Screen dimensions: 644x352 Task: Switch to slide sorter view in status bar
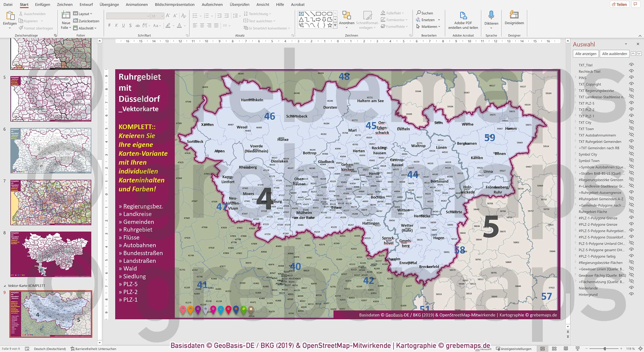coord(554,348)
